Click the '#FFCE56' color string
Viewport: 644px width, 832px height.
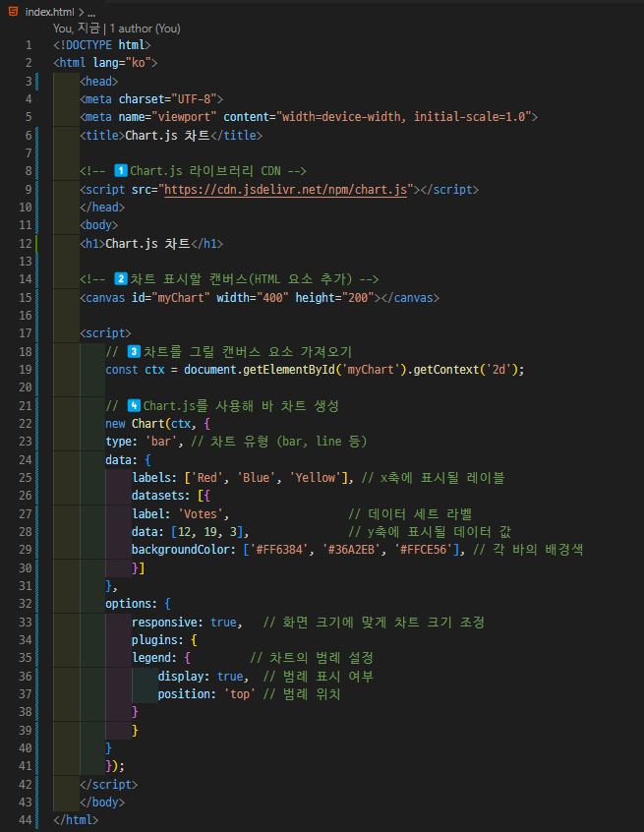point(423,549)
